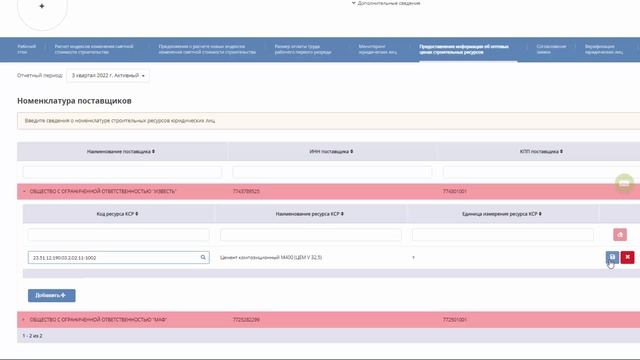Screen dimensions: 640x360
Task: Cancel the row edit with the red X
Action: click(x=627, y=257)
